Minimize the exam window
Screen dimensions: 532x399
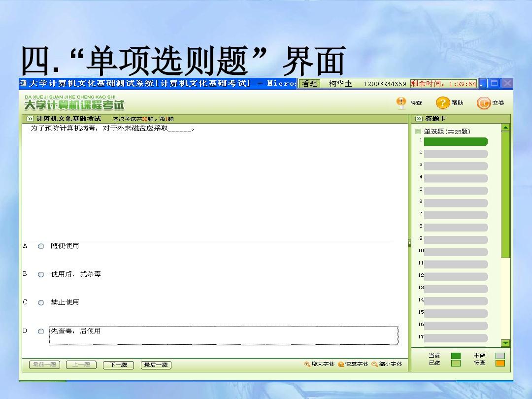(x=483, y=83)
